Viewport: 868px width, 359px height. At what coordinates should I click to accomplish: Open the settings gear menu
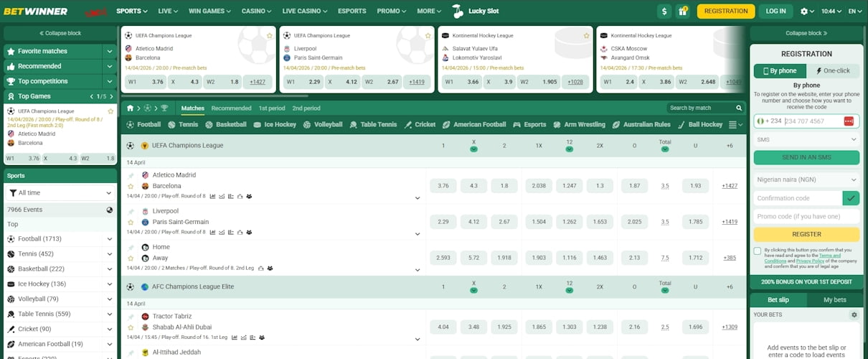808,11
